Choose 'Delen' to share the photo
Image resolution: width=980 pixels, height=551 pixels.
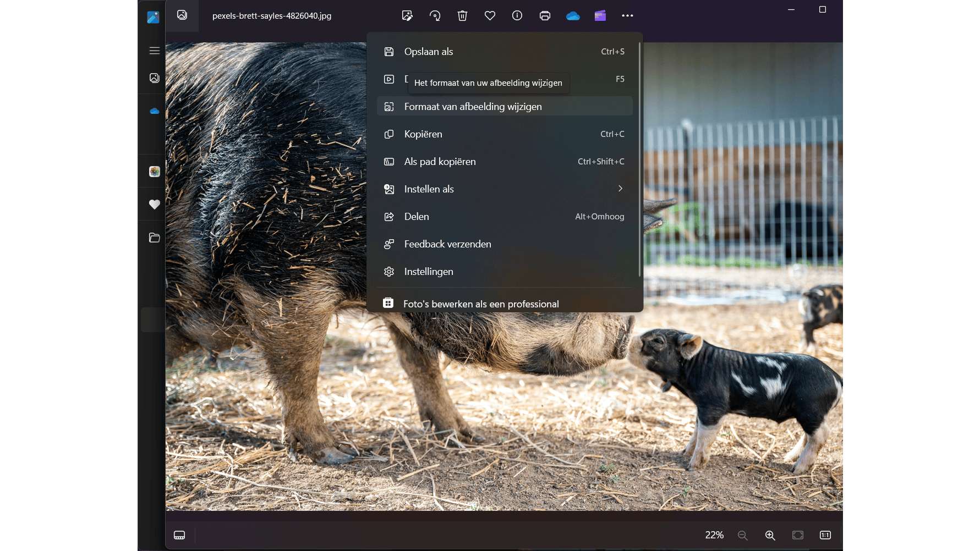[505, 217]
